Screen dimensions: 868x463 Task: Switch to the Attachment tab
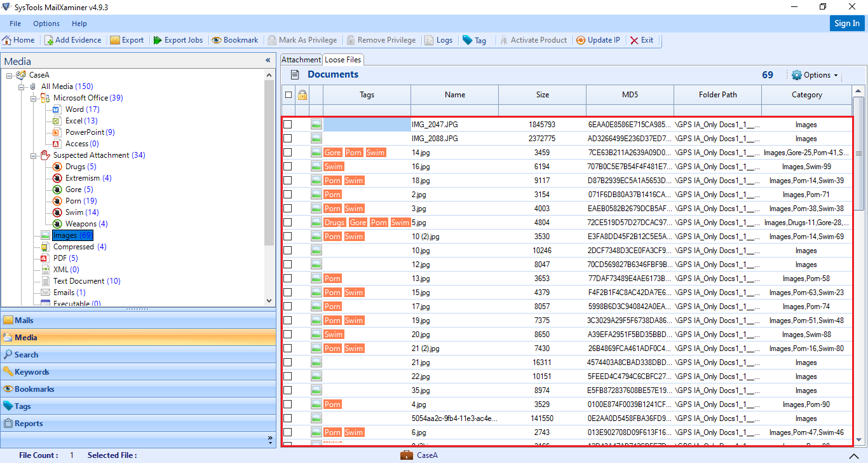[301, 60]
